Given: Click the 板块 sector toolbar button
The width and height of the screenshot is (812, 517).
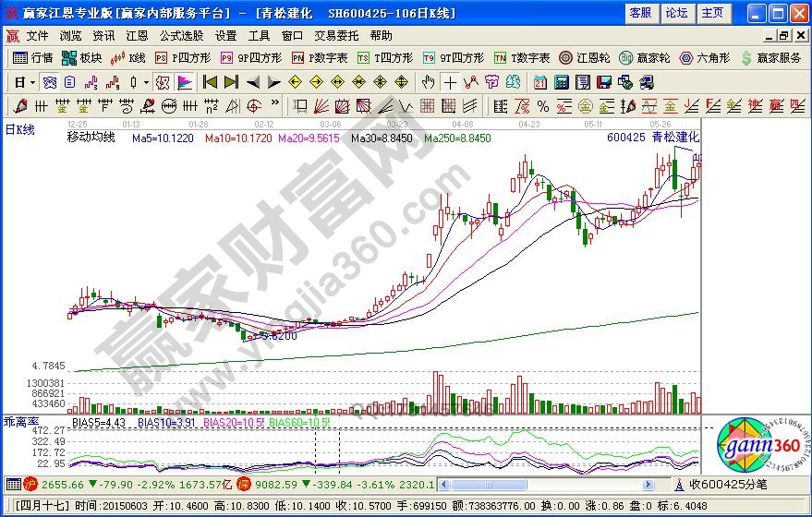Looking at the screenshot, I should 81,57.
